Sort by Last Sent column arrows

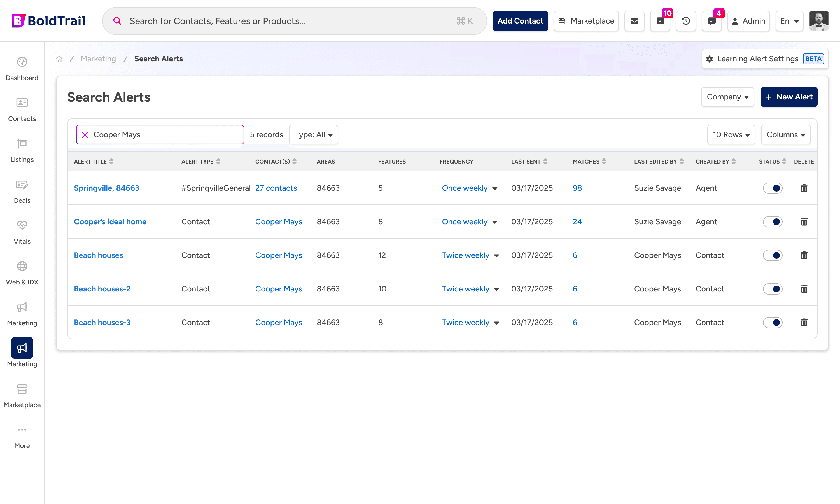(x=545, y=162)
